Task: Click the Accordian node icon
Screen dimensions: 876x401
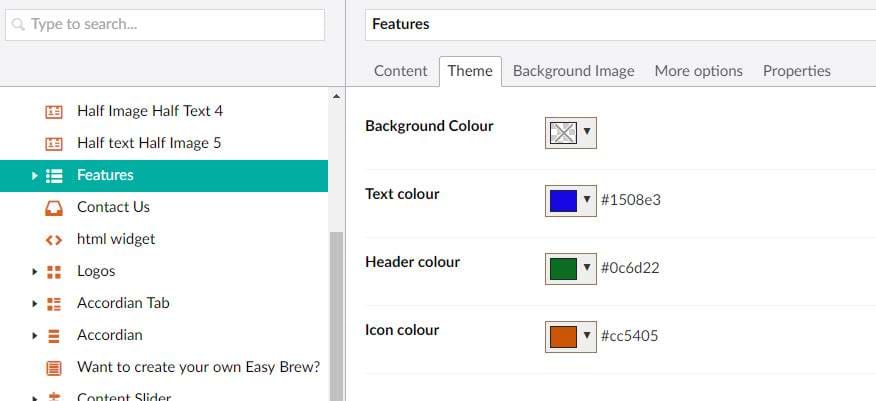Action: tap(54, 335)
